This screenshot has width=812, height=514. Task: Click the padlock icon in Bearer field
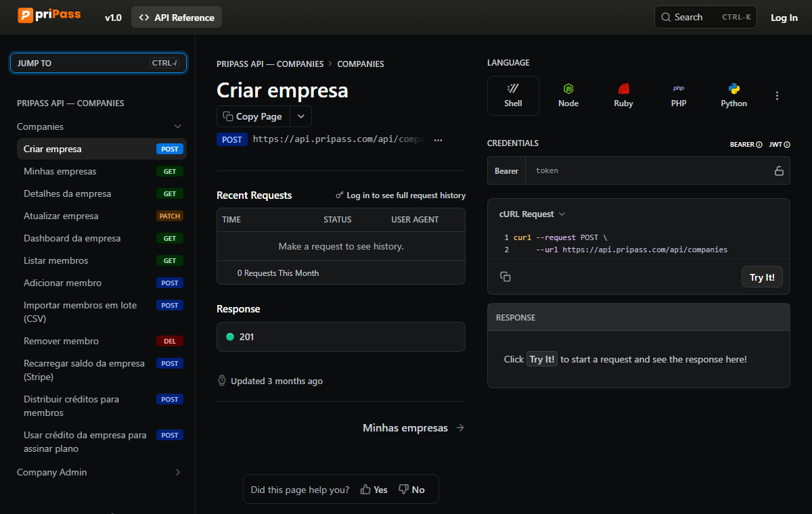779,171
